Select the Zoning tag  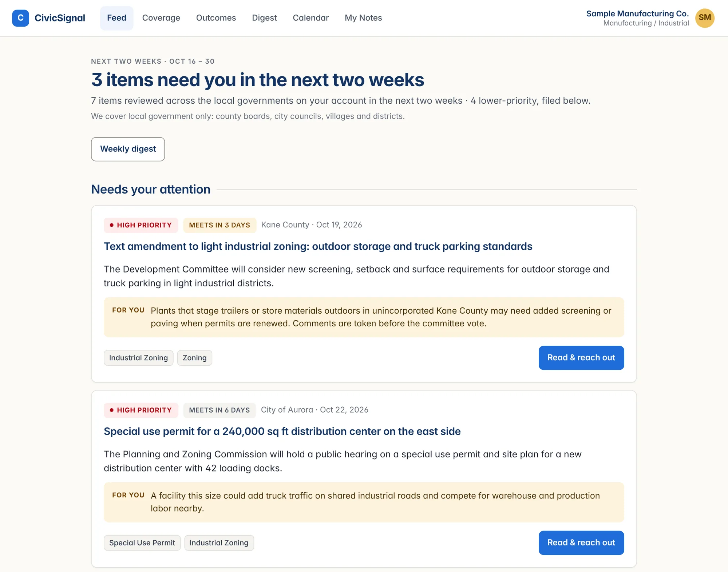pyautogui.click(x=194, y=358)
